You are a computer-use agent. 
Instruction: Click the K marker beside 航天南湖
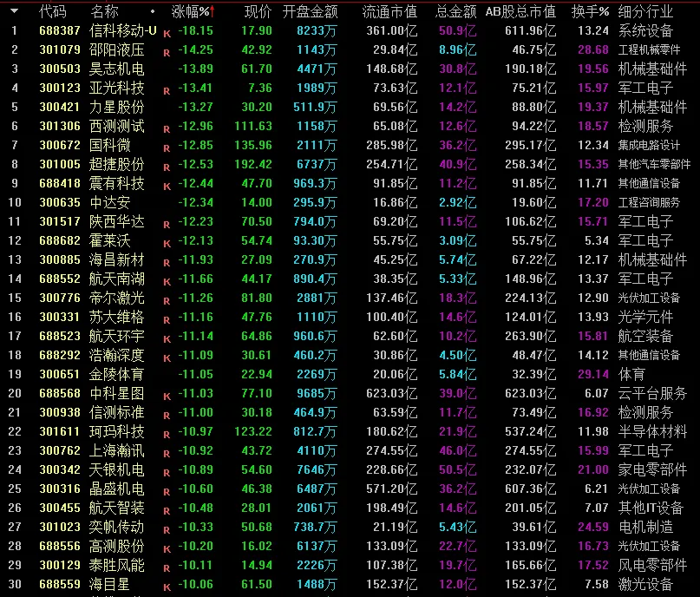click(167, 282)
